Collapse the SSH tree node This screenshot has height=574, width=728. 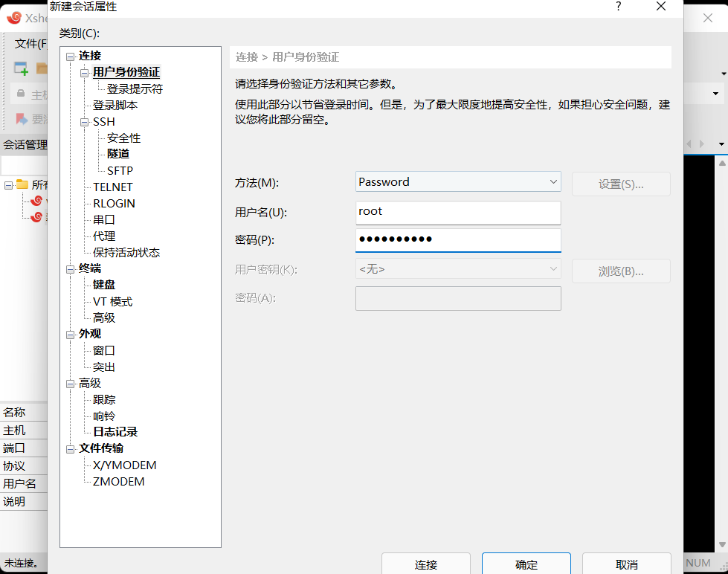(84, 122)
